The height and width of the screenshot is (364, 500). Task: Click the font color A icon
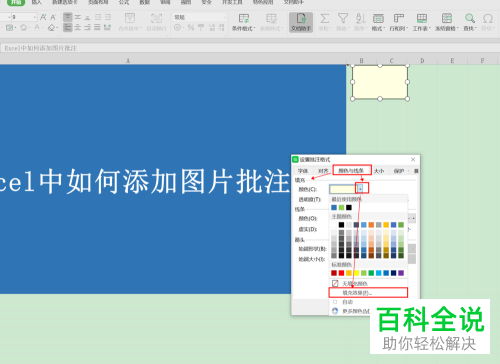[37, 27]
